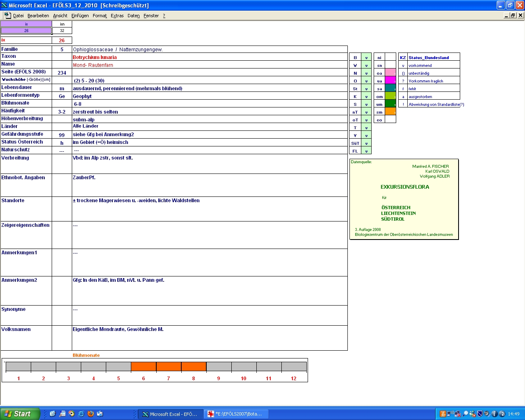The height and width of the screenshot is (420, 525).
Task: Restore the workbook with the inner restore icon
Action: 513,16
